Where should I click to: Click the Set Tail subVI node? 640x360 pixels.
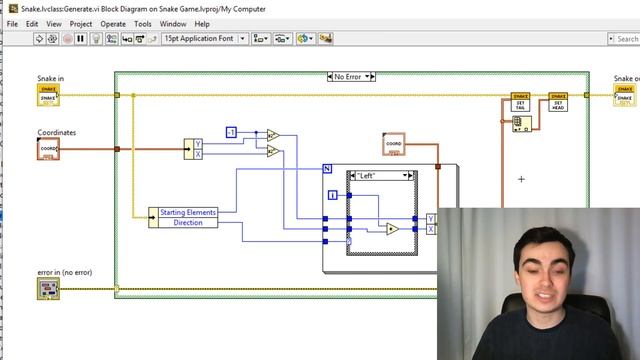(520, 102)
